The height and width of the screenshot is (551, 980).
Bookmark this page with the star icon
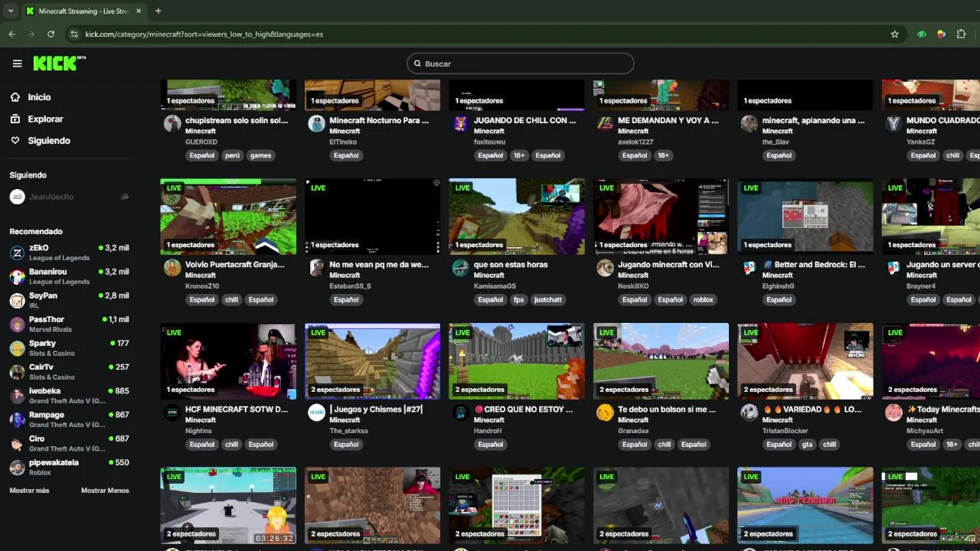[x=894, y=34]
